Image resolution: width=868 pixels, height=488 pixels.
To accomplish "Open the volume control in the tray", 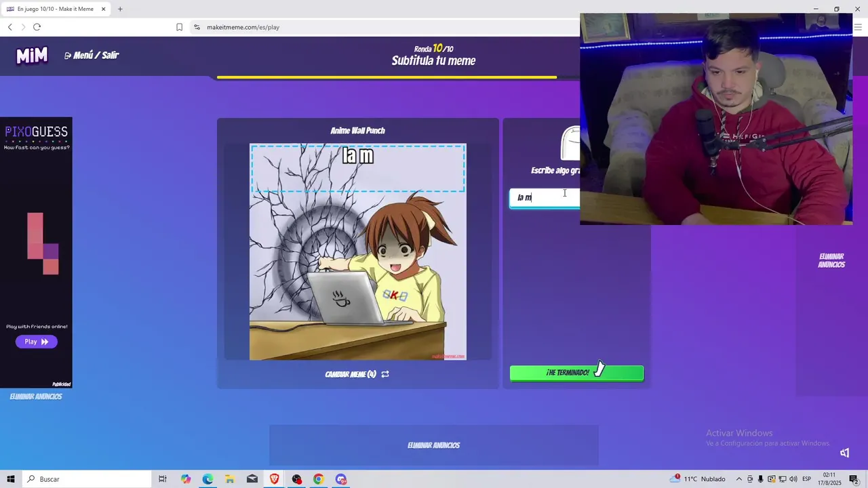I will 793,479.
